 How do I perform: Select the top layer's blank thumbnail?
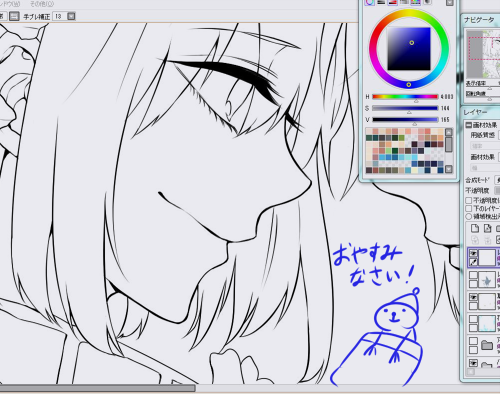(487, 258)
